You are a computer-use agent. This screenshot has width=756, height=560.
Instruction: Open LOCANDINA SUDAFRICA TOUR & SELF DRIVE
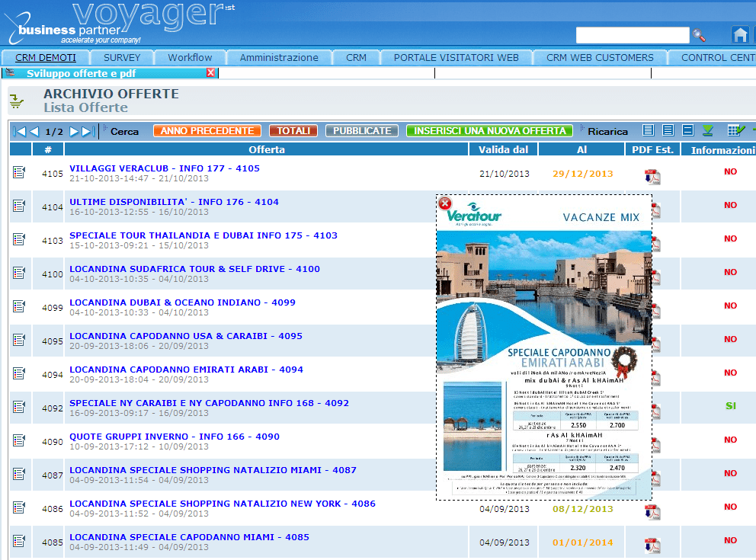click(195, 269)
